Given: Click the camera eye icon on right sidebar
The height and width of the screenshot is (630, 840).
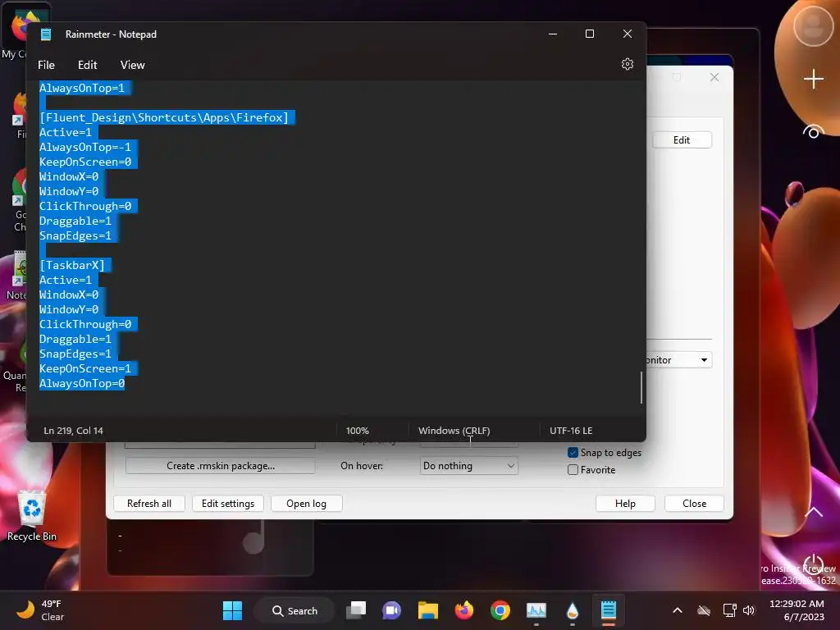Looking at the screenshot, I should click(x=813, y=131).
